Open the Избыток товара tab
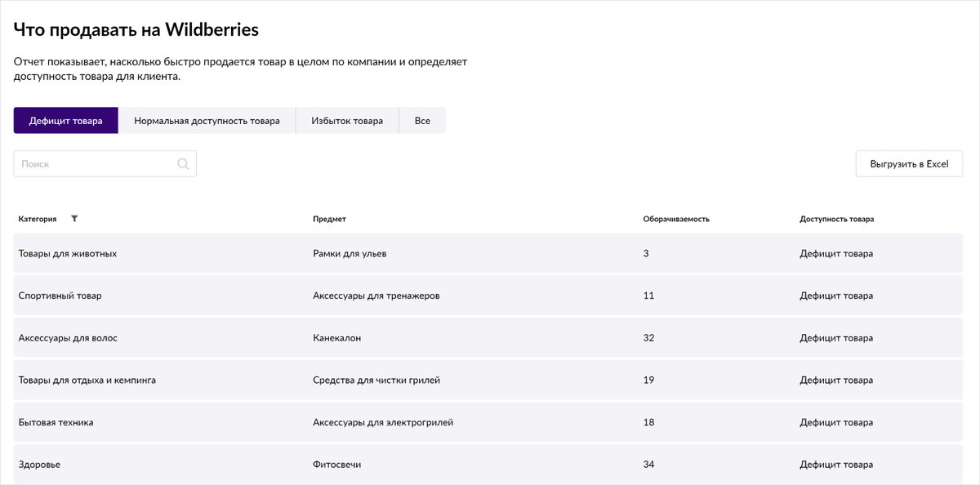This screenshot has width=980, height=485. [x=347, y=121]
